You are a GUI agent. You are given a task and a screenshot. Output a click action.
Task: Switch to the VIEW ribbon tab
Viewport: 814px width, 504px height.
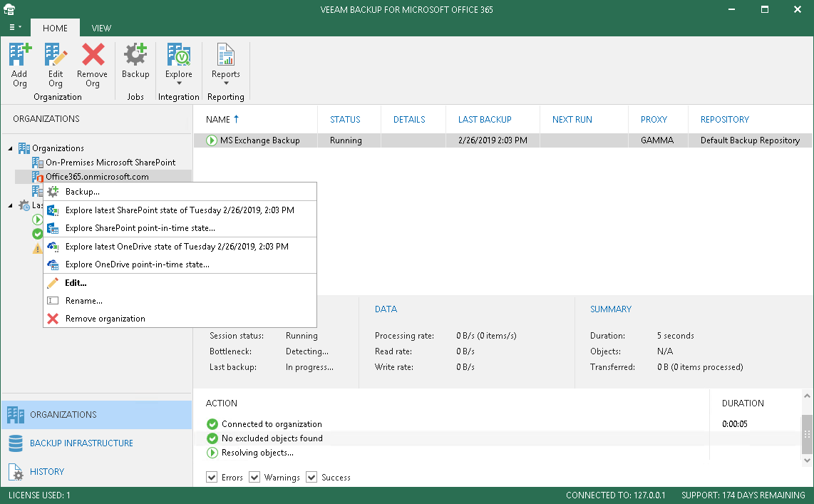coord(101,28)
